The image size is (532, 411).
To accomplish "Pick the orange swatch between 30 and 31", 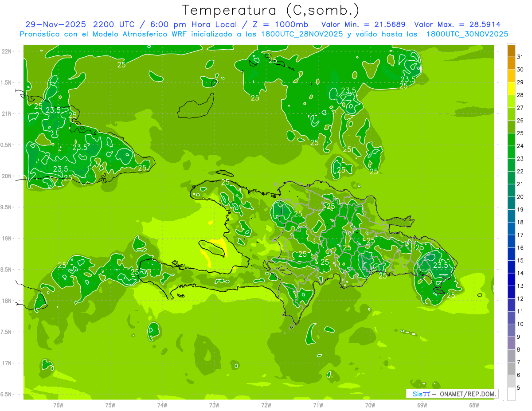I will click(x=511, y=63).
